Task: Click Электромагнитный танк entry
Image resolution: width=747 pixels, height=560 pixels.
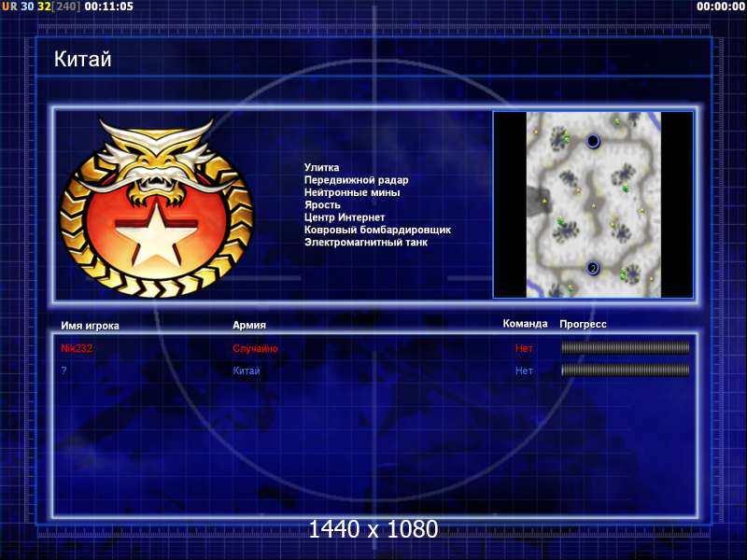Action: pyautogui.click(x=366, y=242)
